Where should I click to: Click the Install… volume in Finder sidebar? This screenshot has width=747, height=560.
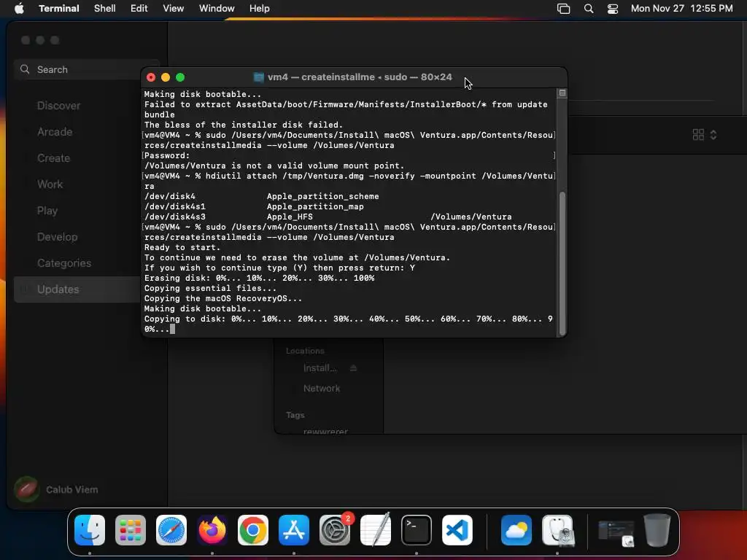tap(320, 368)
